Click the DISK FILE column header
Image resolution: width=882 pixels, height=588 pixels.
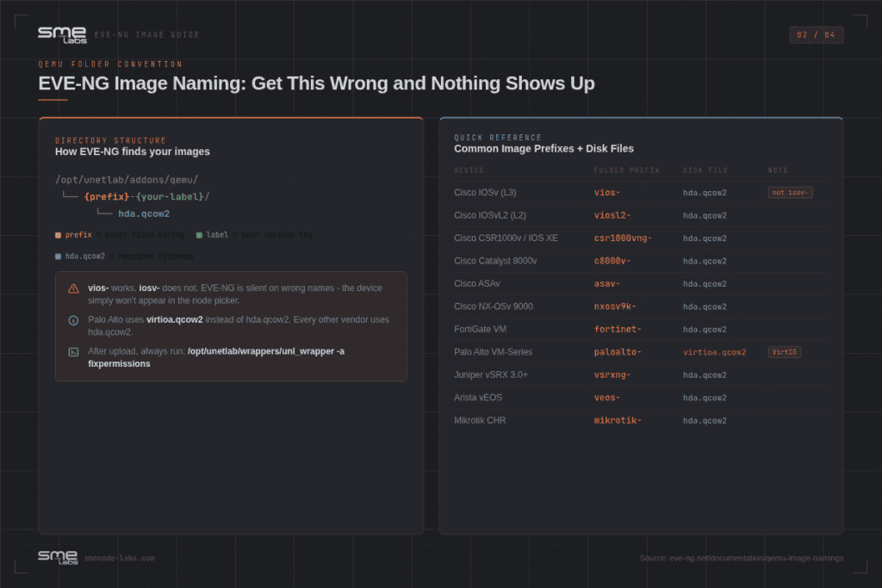705,170
